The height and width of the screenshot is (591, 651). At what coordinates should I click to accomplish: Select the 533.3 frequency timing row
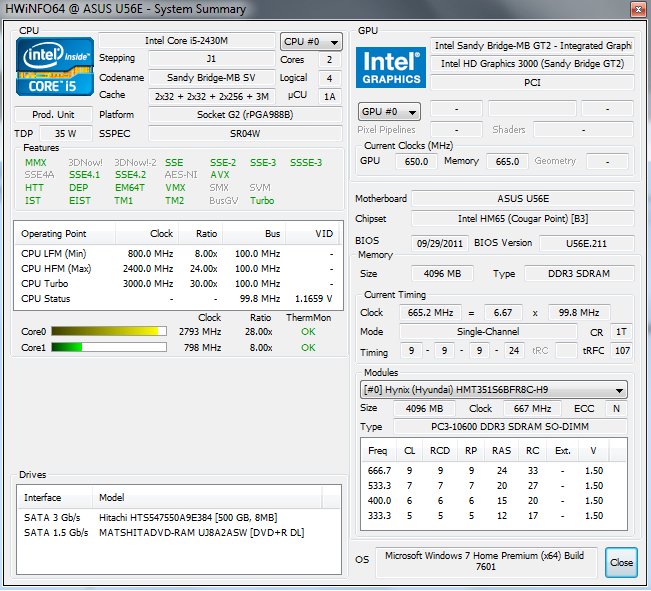(x=494, y=486)
